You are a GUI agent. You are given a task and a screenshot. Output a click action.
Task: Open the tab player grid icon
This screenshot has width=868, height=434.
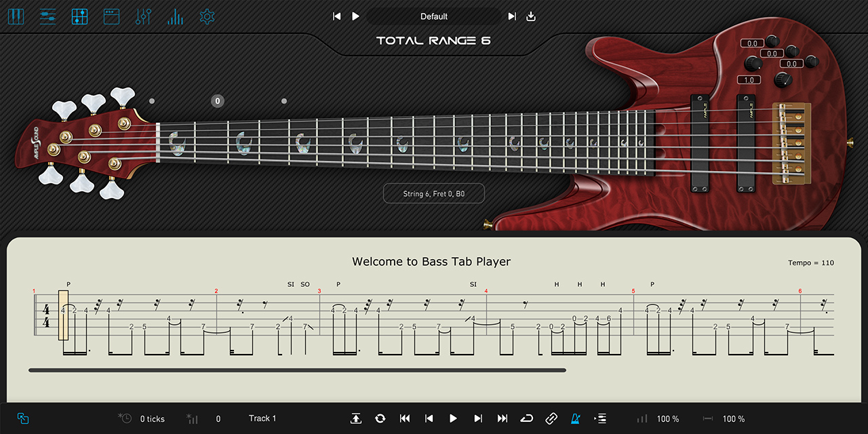click(x=79, y=16)
